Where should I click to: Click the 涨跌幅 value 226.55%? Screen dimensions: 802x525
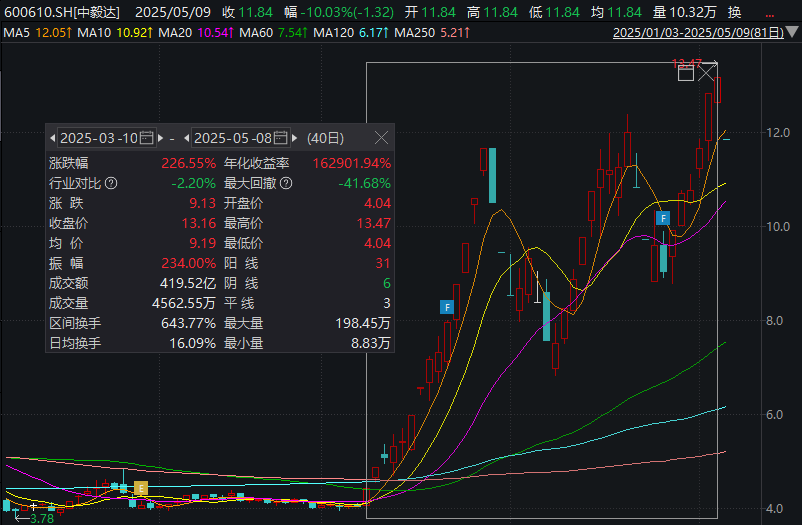tap(189, 163)
